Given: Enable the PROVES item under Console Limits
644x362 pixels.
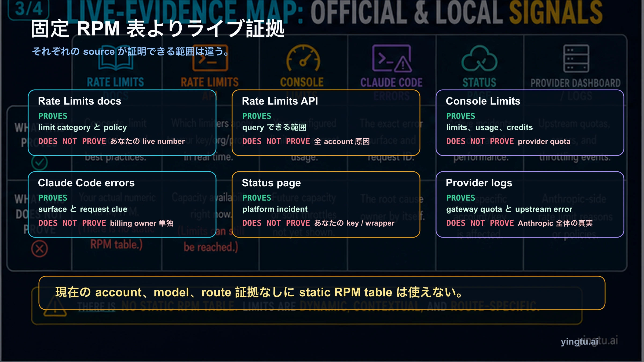Looking at the screenshot, I should 460,116.
